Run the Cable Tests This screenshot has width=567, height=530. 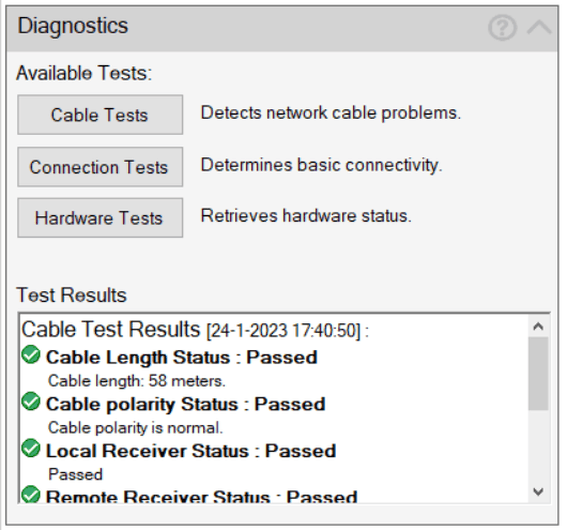pos(100,115)
